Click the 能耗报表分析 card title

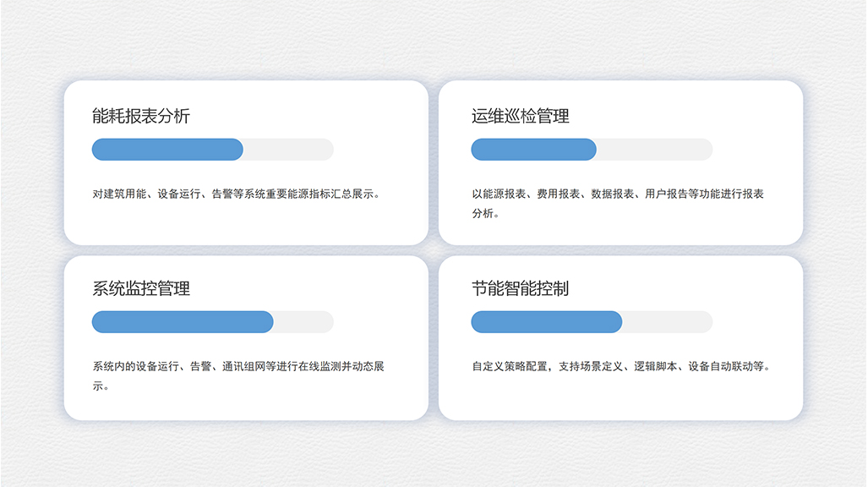click(141, 116)
